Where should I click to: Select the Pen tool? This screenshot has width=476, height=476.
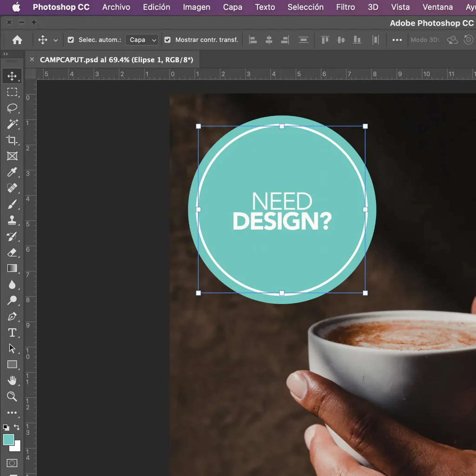tap(12, 317)
